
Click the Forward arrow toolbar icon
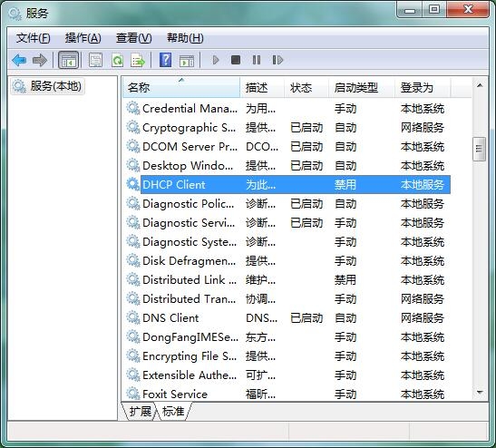click(x=40, y=60)
